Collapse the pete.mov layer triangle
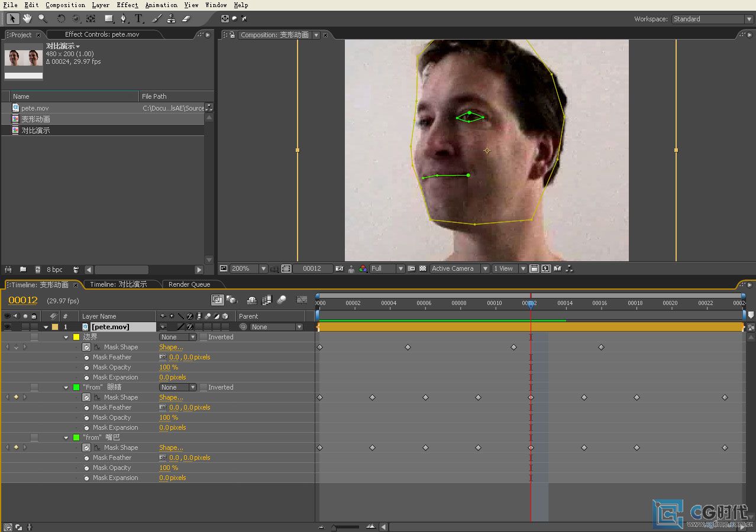 click(x=46, y=327)
